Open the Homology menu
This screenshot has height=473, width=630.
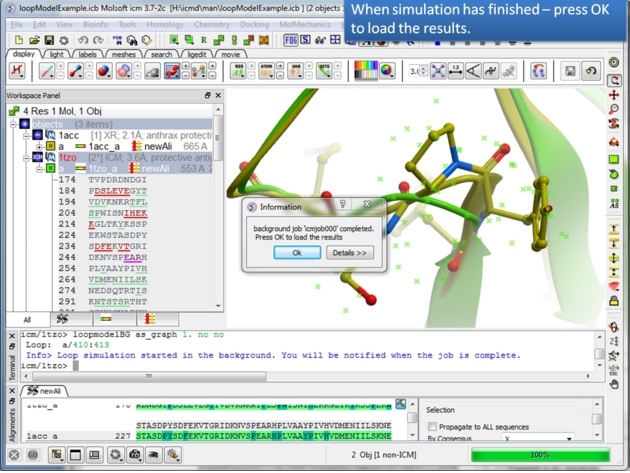[164, 24]
